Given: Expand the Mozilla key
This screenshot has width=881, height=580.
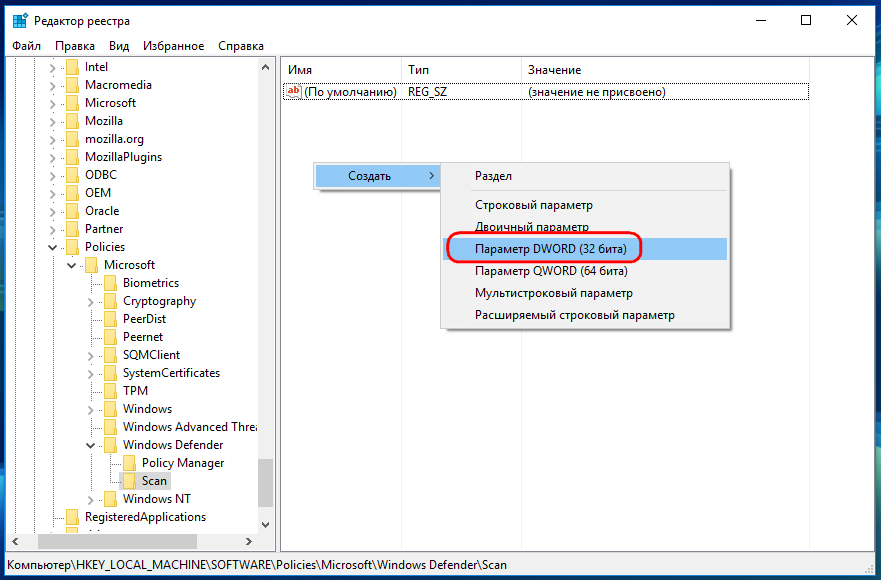Looking at the screenshot, I should click(x=52, y=122).
